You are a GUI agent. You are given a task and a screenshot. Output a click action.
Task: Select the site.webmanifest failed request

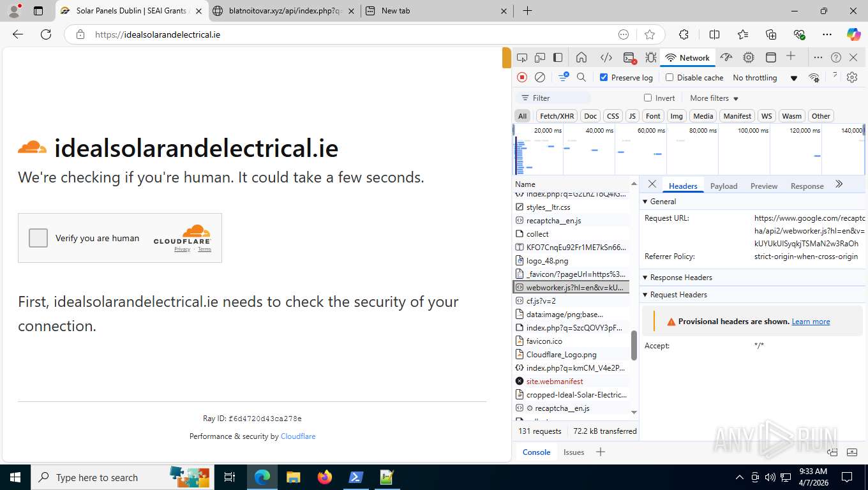pyautogui.click(x=571, y=381)
